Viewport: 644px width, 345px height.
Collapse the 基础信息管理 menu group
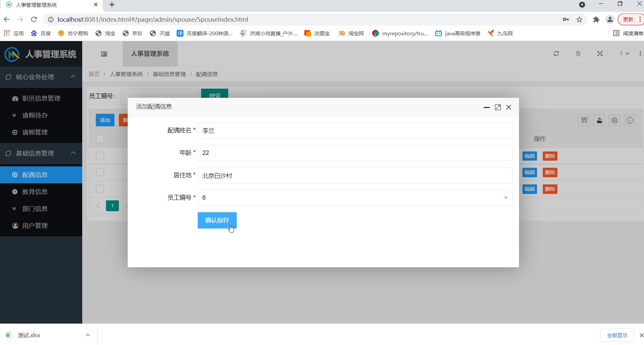[x=41, y=153]
